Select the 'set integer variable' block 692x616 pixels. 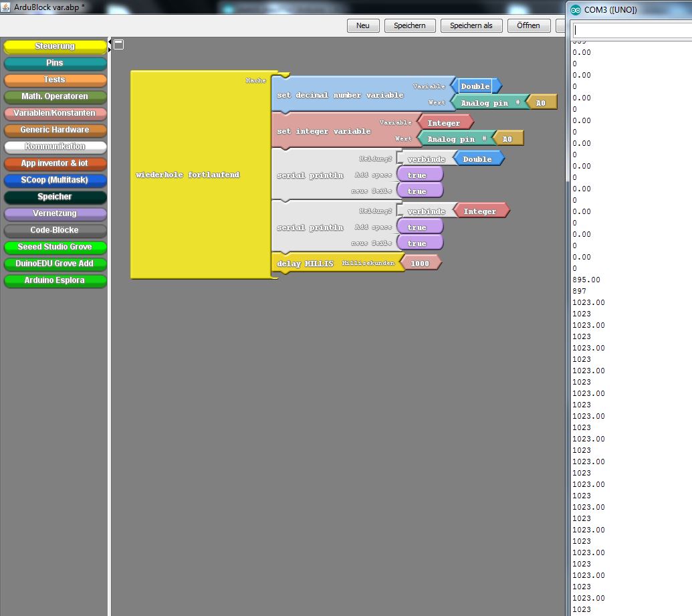(323, 131)
